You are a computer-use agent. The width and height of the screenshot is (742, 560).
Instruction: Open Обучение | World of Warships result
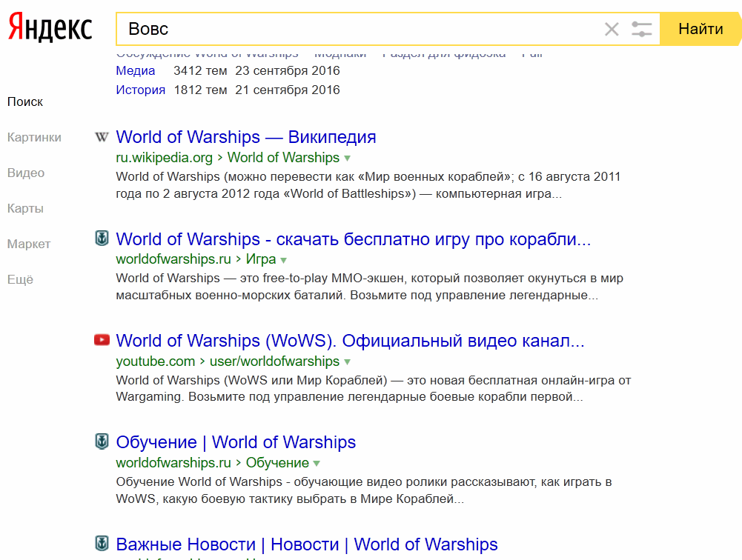pyautogui.click(x=236, y=442)
